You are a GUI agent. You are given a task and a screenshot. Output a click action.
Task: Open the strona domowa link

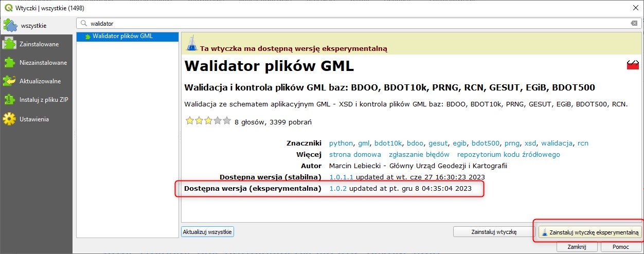click(x=355, y=154)
